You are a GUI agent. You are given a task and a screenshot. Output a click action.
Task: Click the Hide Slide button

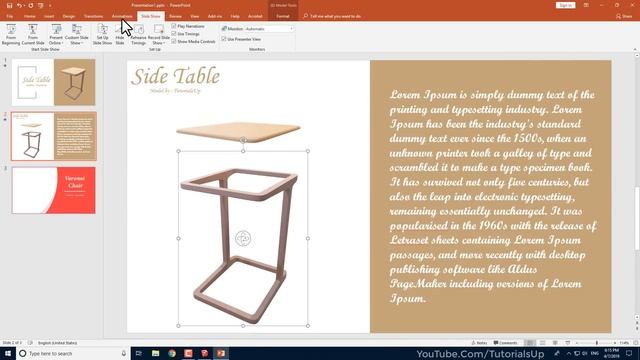point(120,34)
